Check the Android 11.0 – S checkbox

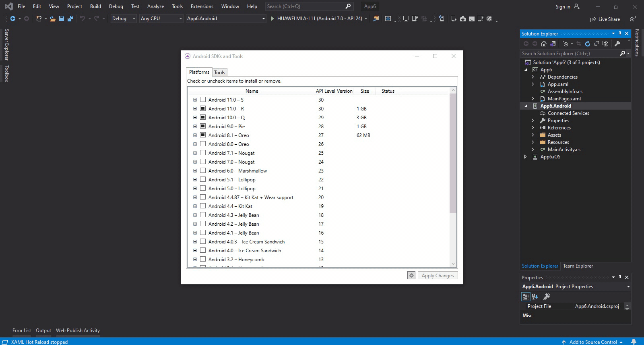[x=203, y=100]
